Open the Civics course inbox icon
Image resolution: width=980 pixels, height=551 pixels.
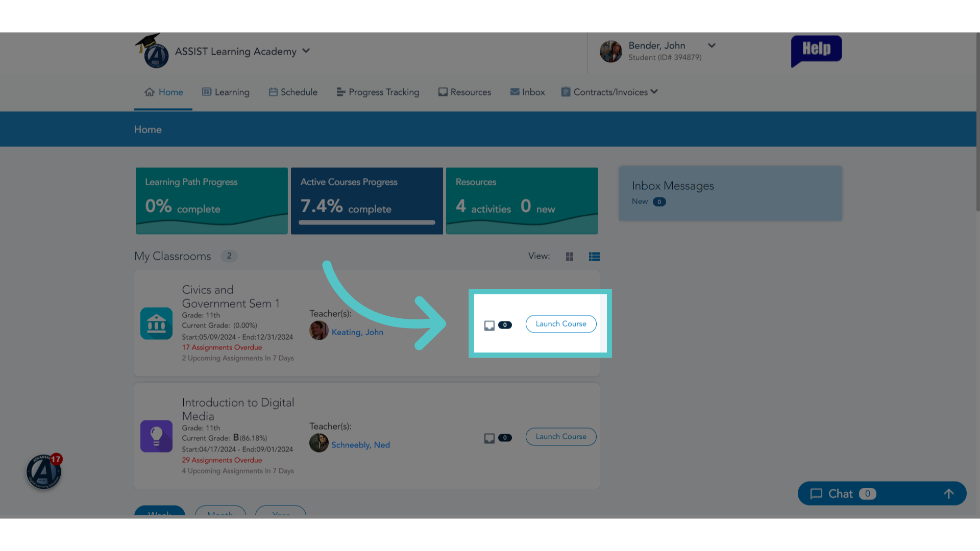489,325
